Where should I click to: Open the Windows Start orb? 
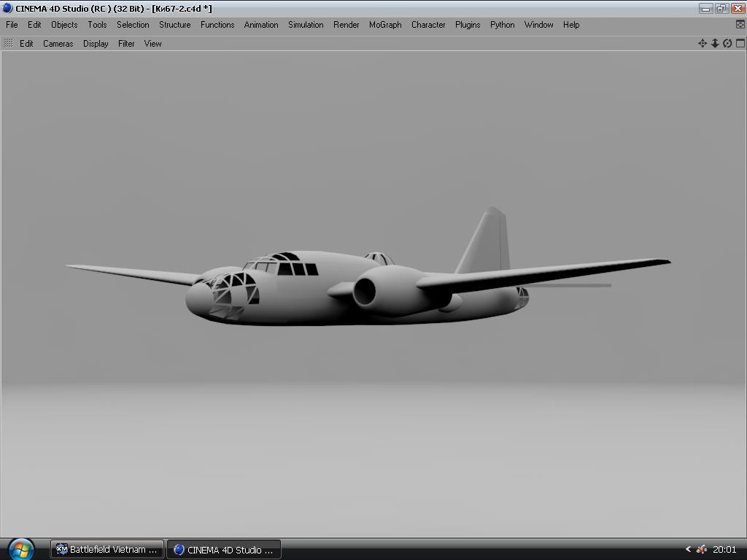pos(20,548)
